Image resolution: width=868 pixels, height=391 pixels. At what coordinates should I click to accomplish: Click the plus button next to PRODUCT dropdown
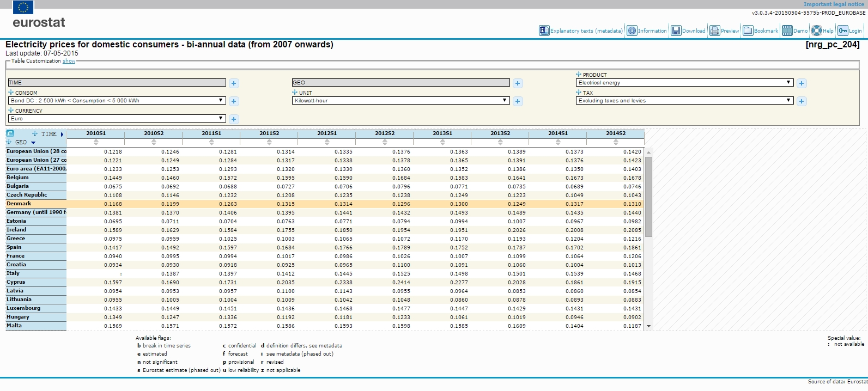(x=802, y=83)
